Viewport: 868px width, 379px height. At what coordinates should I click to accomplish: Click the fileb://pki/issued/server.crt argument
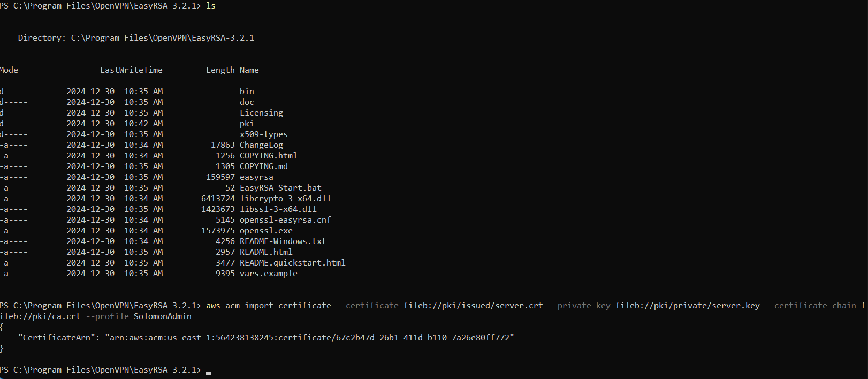[473, 306]
